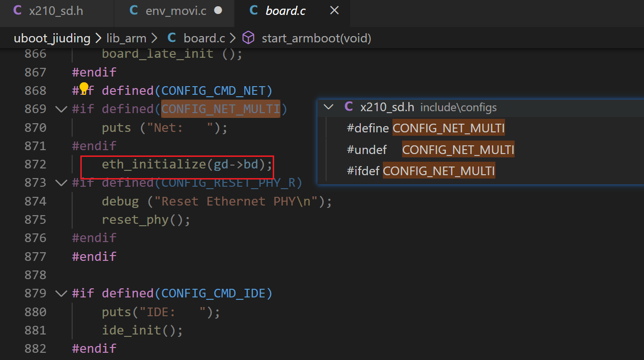This screenshot has height=360, width=644.
Task: Click puts ("Net: ") on line 870
Action: coord(164,128)
